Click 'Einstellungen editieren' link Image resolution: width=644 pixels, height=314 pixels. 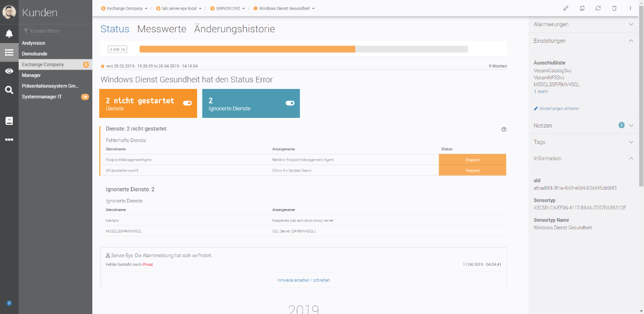pyautogui.click(x=559, y=109)
